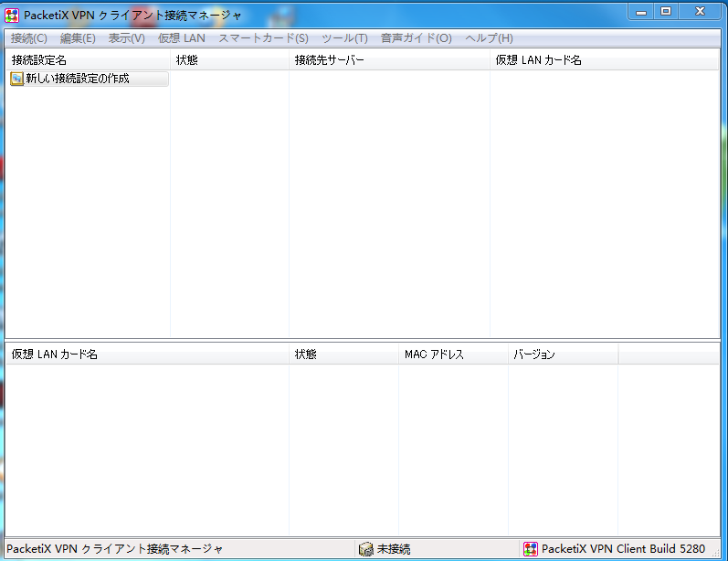Click the PacketiX app icon in title bar
The height and width of the screenshot is (561, 728).
click(x=13, y=15)
